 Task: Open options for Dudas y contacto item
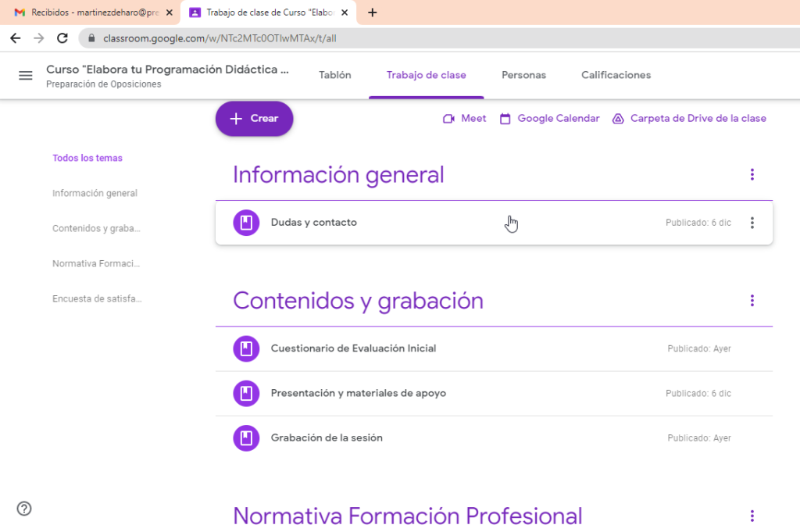point(752,223)
